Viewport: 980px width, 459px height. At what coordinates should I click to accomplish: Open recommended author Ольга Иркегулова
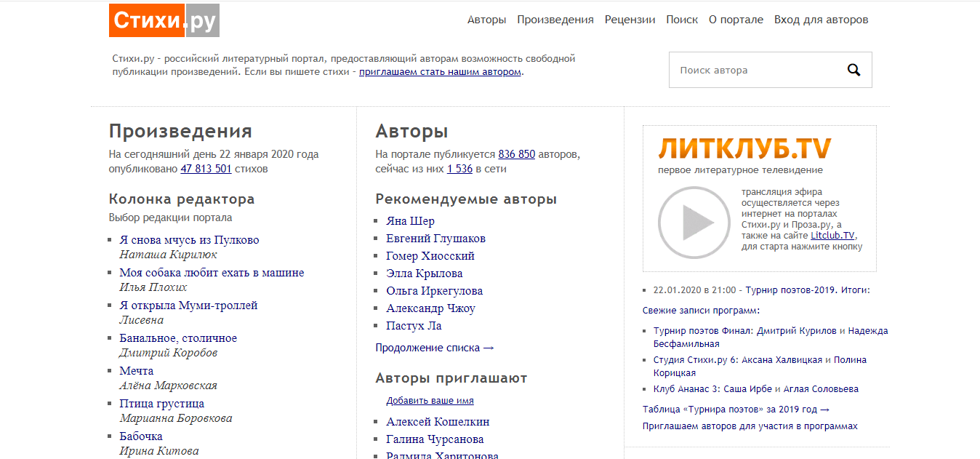434,291
